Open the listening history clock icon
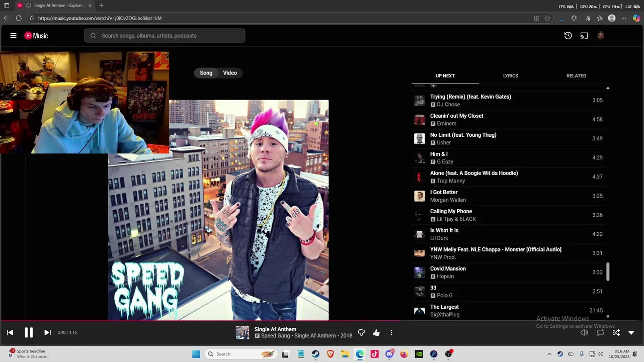Viewport: 644px width, 362px height. click(568, 36)
